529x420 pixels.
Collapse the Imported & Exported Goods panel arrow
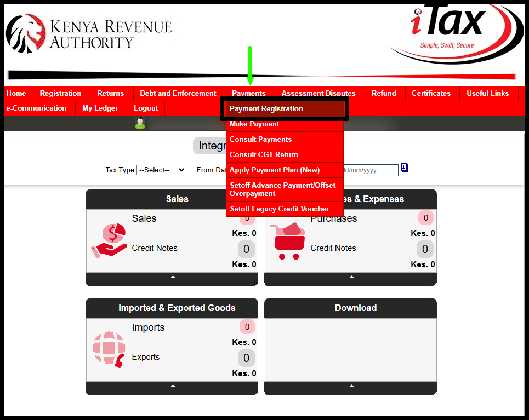click(x=173, y=386)
